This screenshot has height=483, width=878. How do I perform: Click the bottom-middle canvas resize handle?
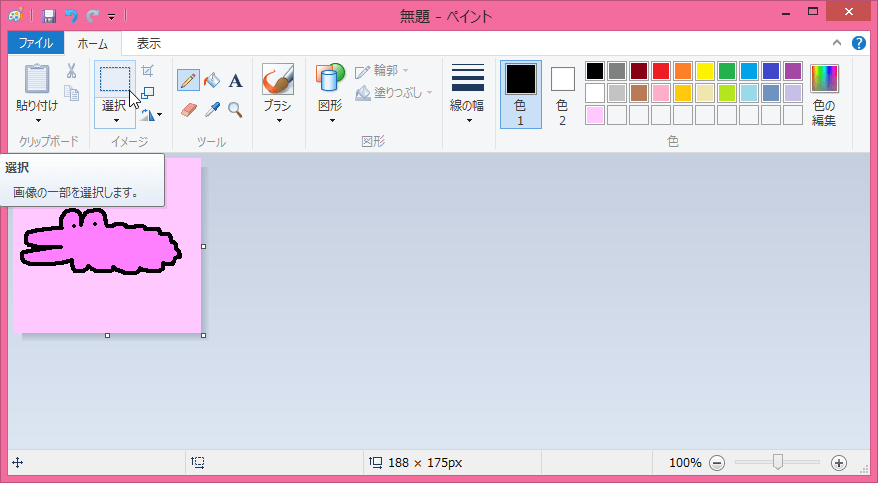coord(108,335)
